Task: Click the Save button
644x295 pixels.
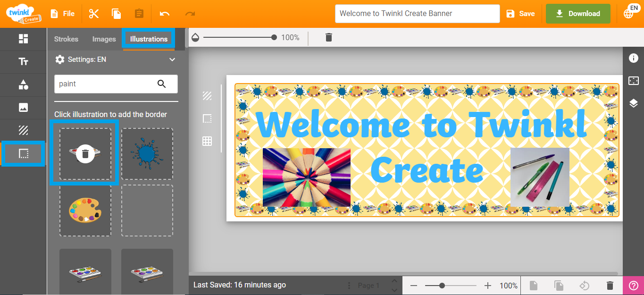Action: [520, 13]
